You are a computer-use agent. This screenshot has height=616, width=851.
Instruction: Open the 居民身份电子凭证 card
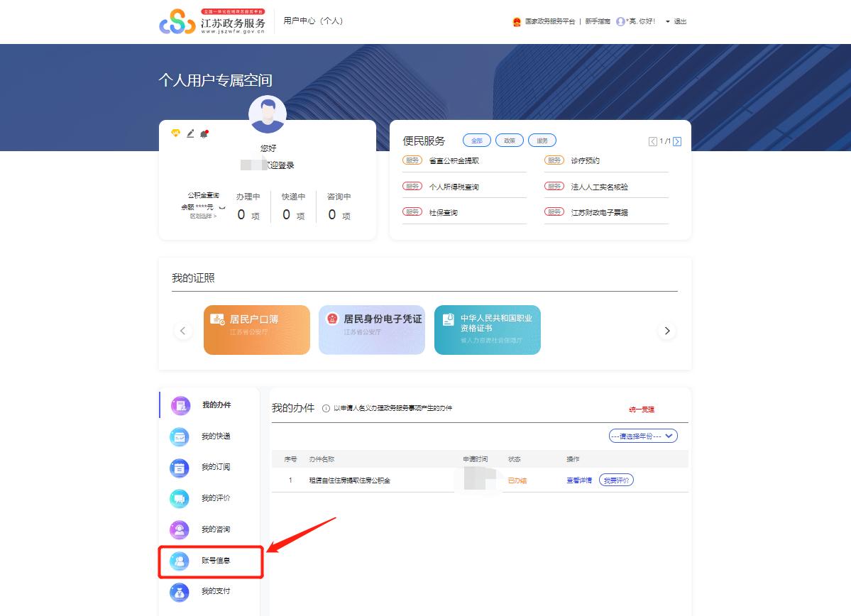[372, 330]
